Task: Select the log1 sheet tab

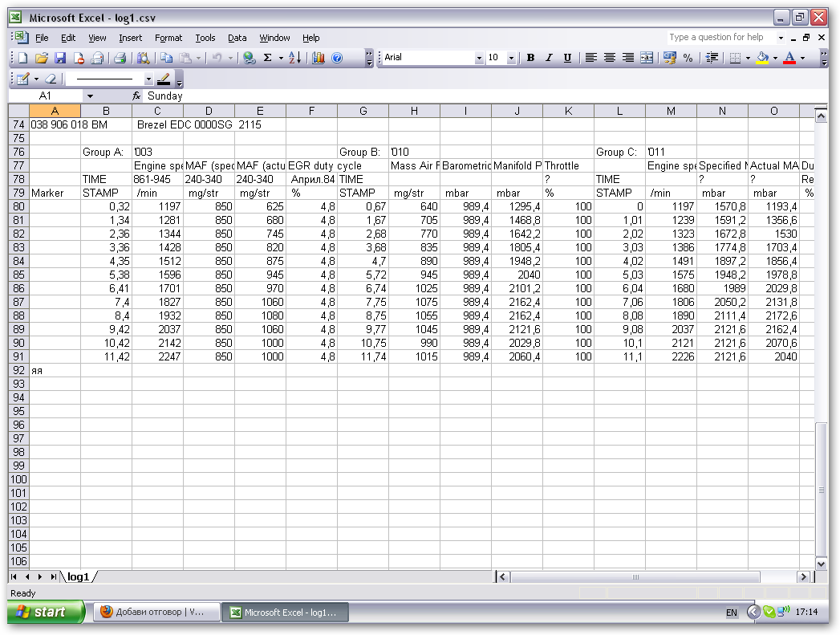Action: pos(79,576)
